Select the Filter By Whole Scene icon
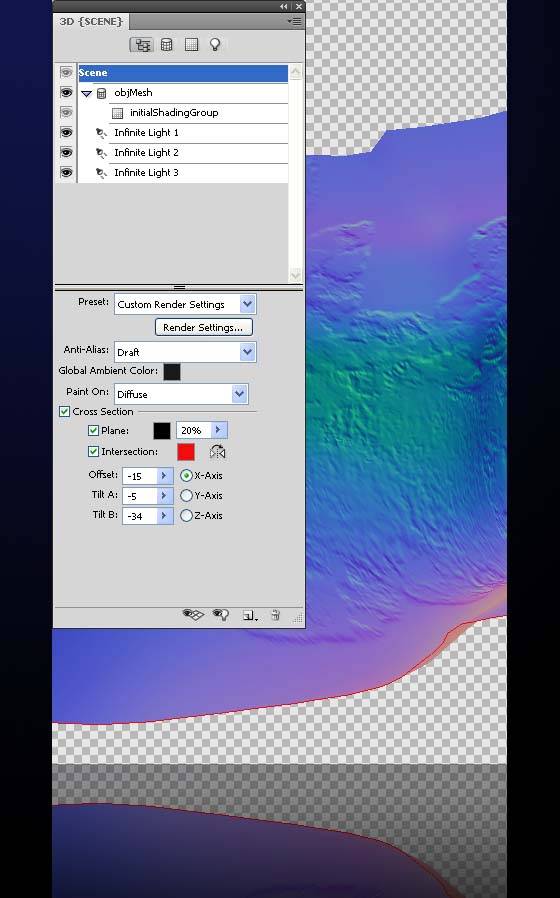Viewport: 560px width, 898px height. 141,45
